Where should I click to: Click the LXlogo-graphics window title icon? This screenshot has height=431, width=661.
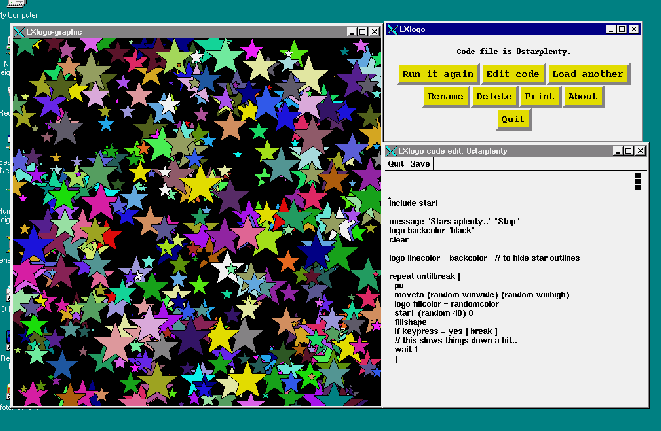pos(20,32)
